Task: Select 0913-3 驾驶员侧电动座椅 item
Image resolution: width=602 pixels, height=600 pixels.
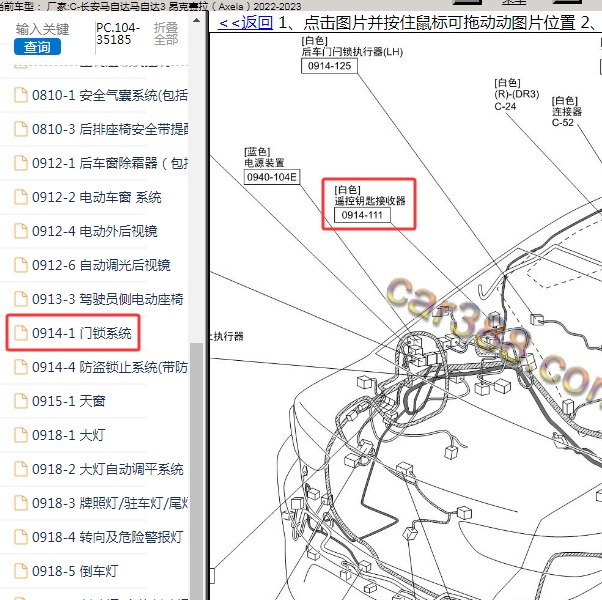Action: point(108,299)
